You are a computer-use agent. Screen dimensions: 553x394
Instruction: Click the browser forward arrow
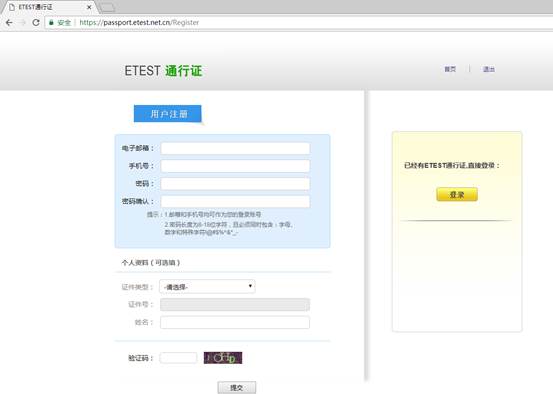[23, 23]
